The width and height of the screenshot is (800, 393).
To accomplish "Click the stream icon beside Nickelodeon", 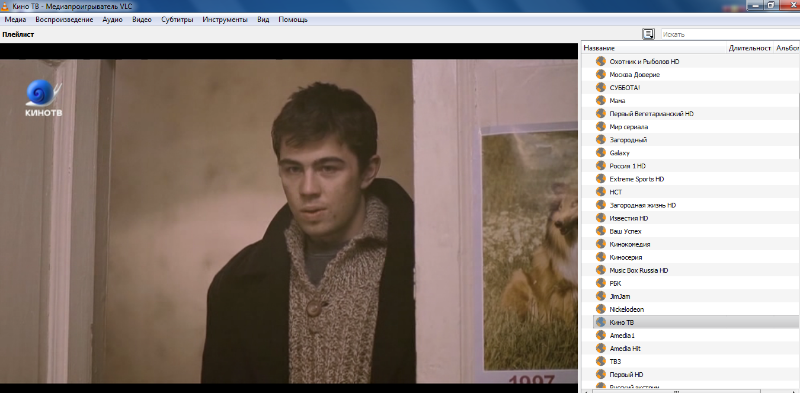I will point(601,309).
